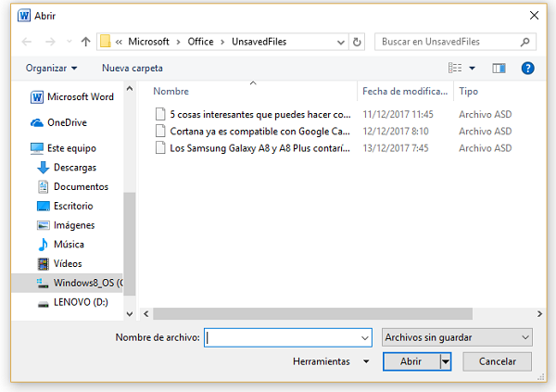This screenshot has height=392, width=556.
Task: Select file '5 cosas interesantes que puedes hacer'
Action: pyautogui.click(x=259, y=114)
